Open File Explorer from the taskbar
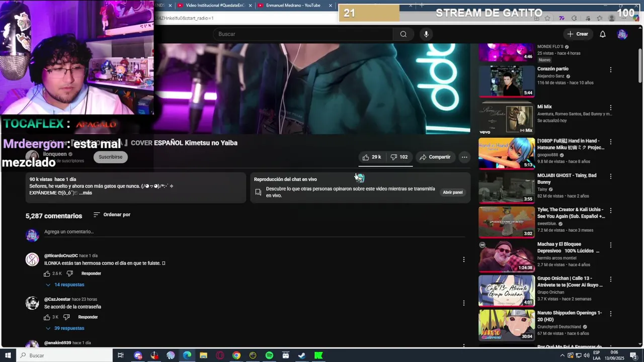The width and height of the screenshot is (644, 362). [x=203, y=355]
